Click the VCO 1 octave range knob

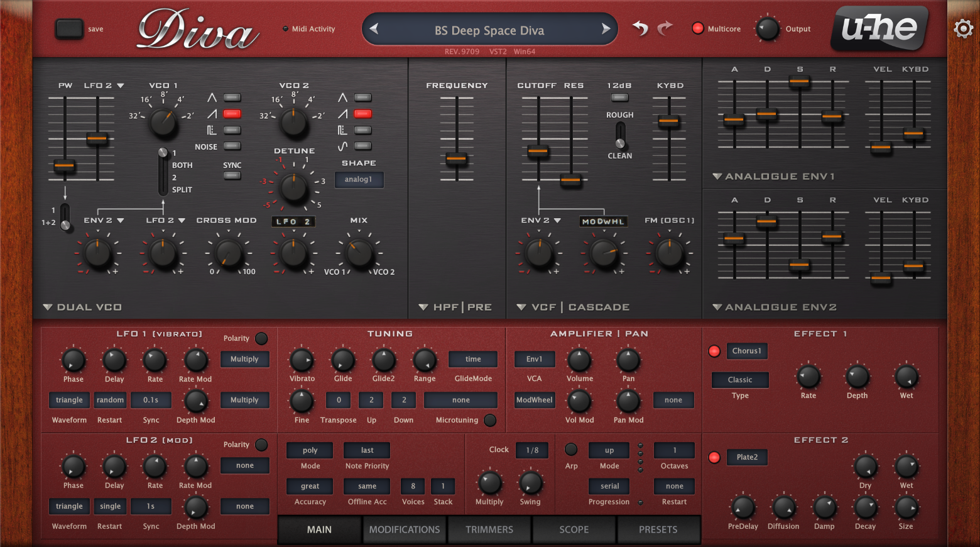coord(163,122)
